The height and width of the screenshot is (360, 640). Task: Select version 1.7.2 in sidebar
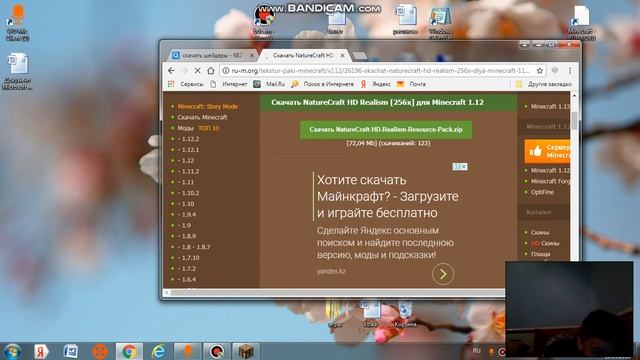[x=187, y=269]
